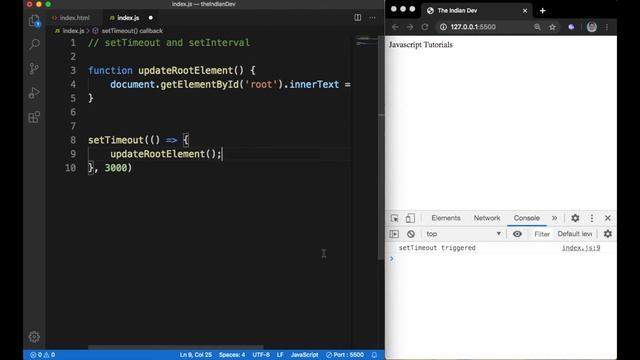
Task: Click the site info icon in address bar
Action: 443,27
